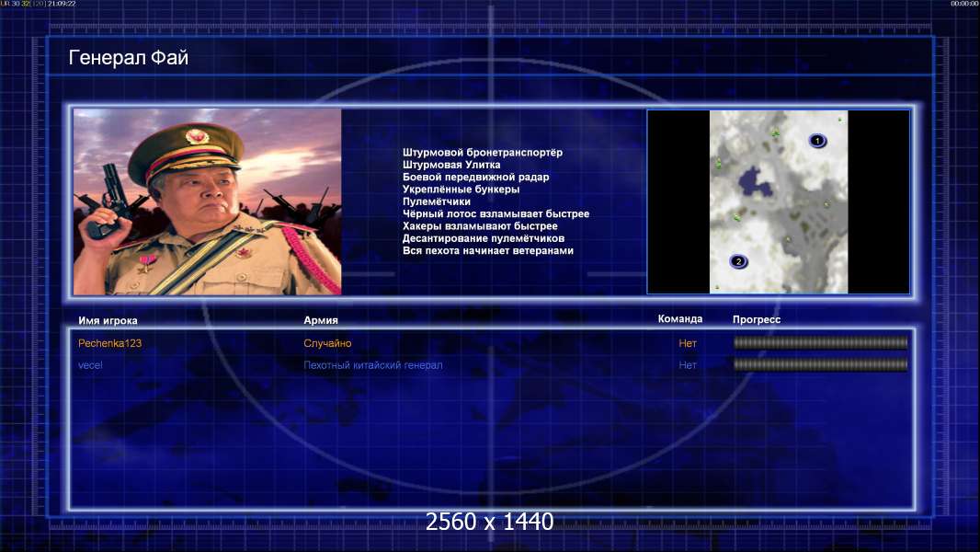Click the Команда column header
The image size is (980, 552).
coord(680,319)
